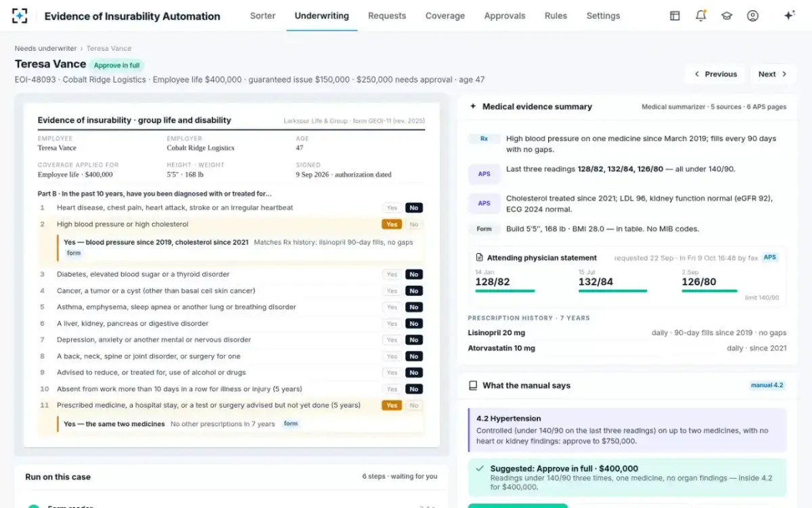Open the Sorter tab
This screenshot has width=812, height=508.
click(x=263, y=16)
